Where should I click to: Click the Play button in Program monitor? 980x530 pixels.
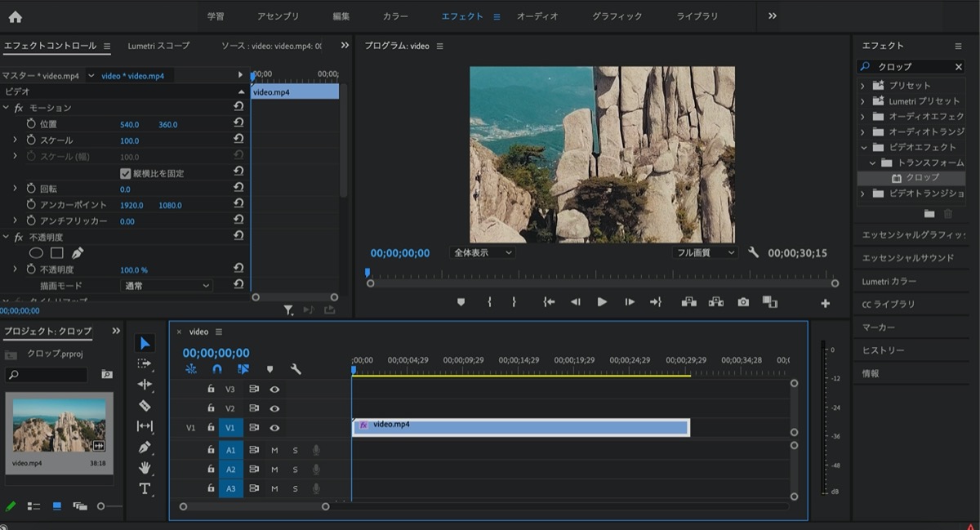click(602, 302)
